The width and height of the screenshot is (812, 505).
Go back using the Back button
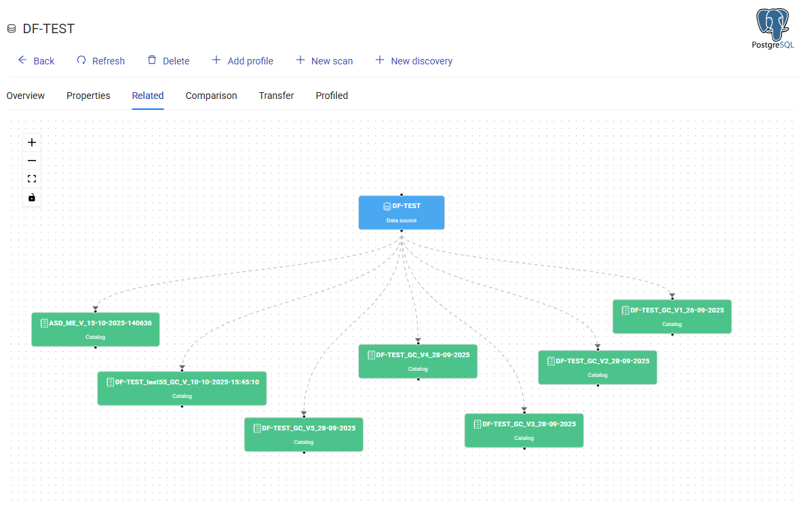(x=36, y=61)
